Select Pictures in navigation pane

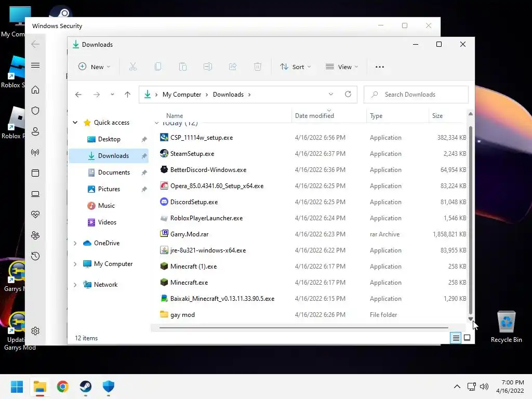click(109, 189)
